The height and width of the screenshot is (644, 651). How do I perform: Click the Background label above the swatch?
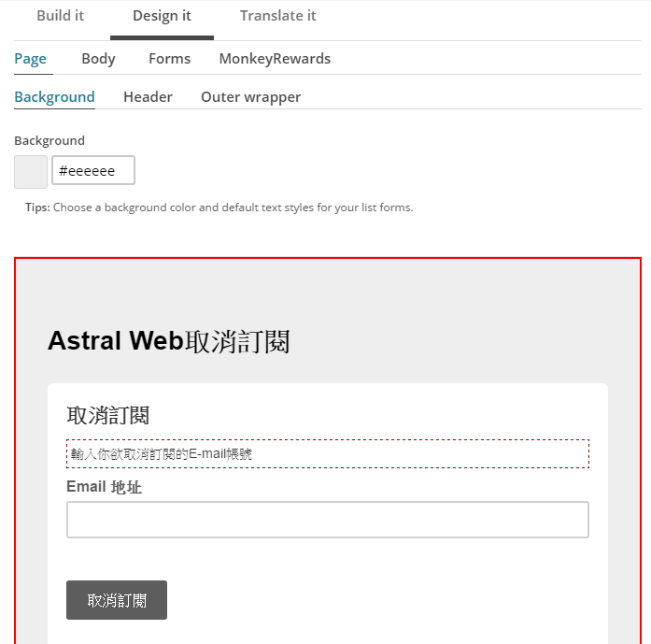click(50, 141)
